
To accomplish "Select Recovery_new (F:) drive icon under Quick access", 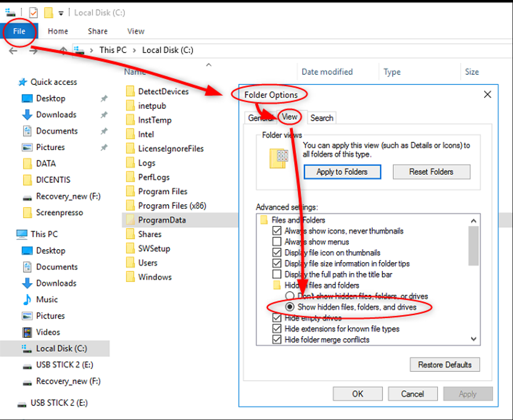I will coord(27,197).
